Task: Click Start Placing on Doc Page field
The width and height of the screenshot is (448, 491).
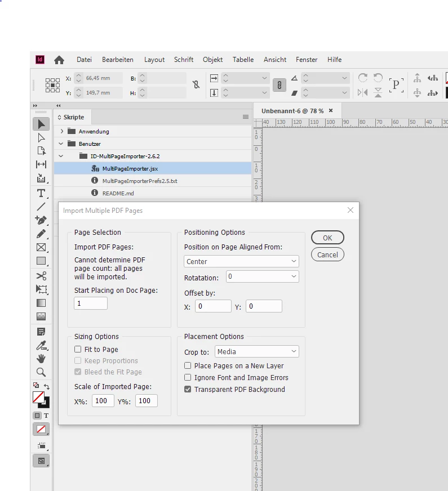Action: click(91, 303)
